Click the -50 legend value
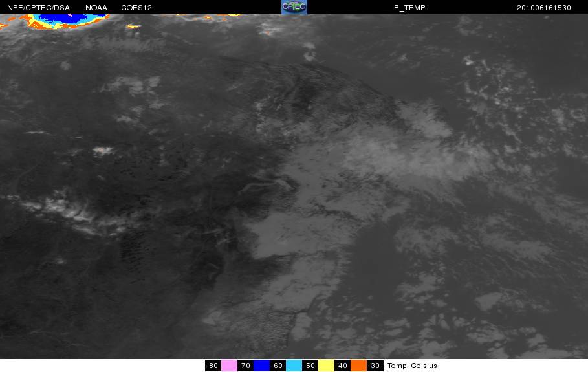 point(310,366)
